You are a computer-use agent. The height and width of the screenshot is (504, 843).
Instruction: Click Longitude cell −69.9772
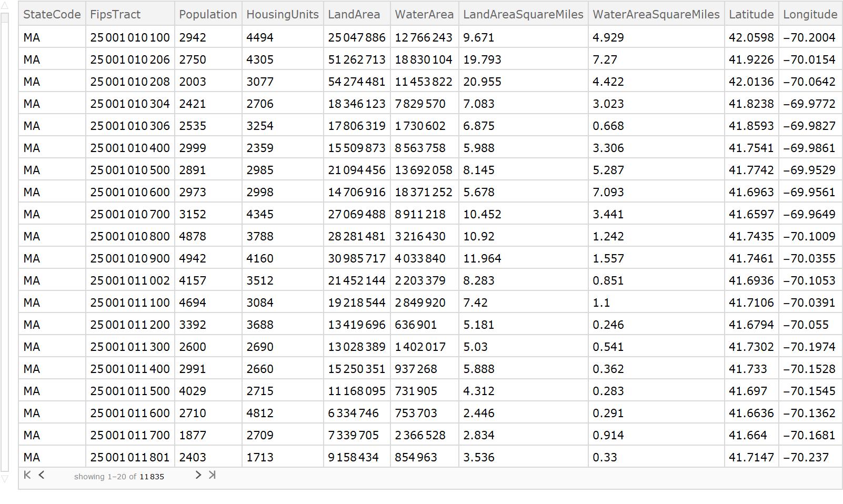[x=810, y=104]
